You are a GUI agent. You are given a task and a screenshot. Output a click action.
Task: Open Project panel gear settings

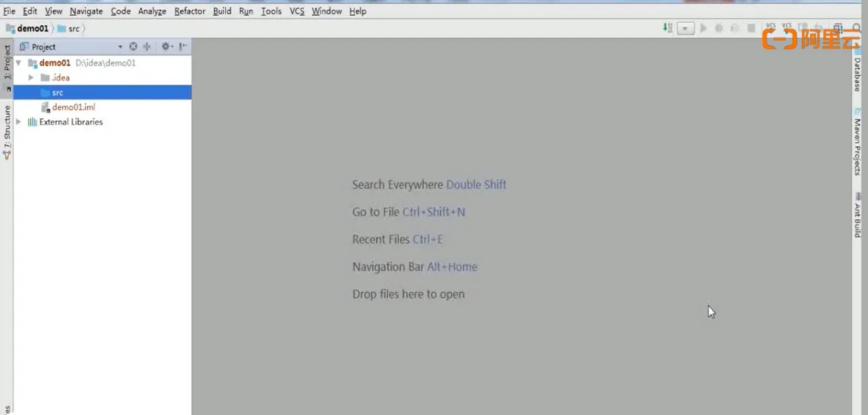point(166,46)
